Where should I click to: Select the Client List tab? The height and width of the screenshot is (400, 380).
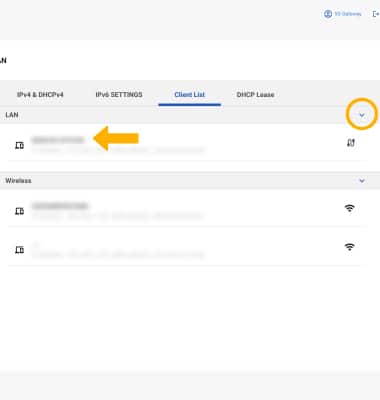[189, 95]
